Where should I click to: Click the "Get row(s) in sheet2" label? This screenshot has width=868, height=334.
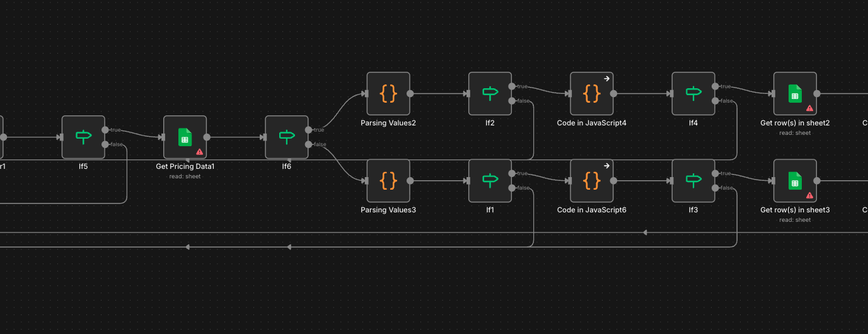(795, 123)
